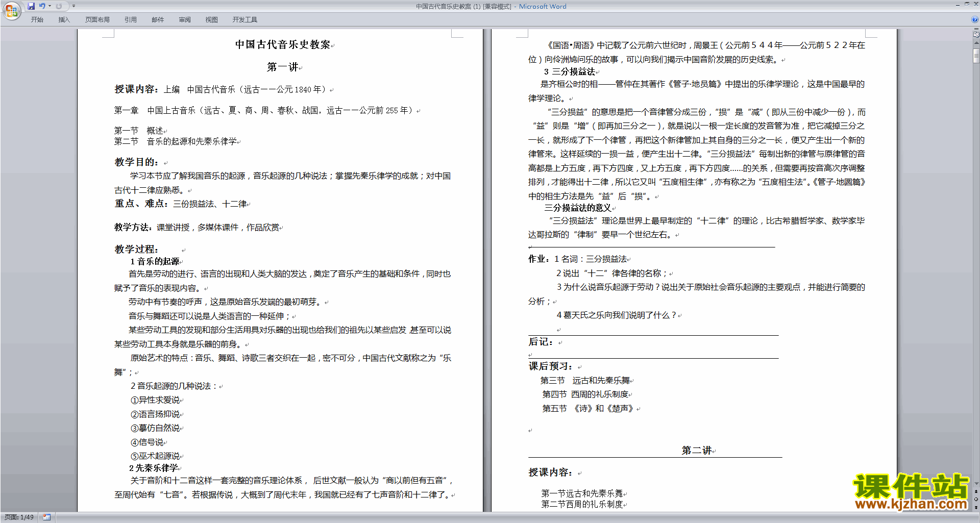Click 第五节《诗》和《楚声》line
Image resolution: width=980 pixels, height=523 pixels.
[589, 409]
